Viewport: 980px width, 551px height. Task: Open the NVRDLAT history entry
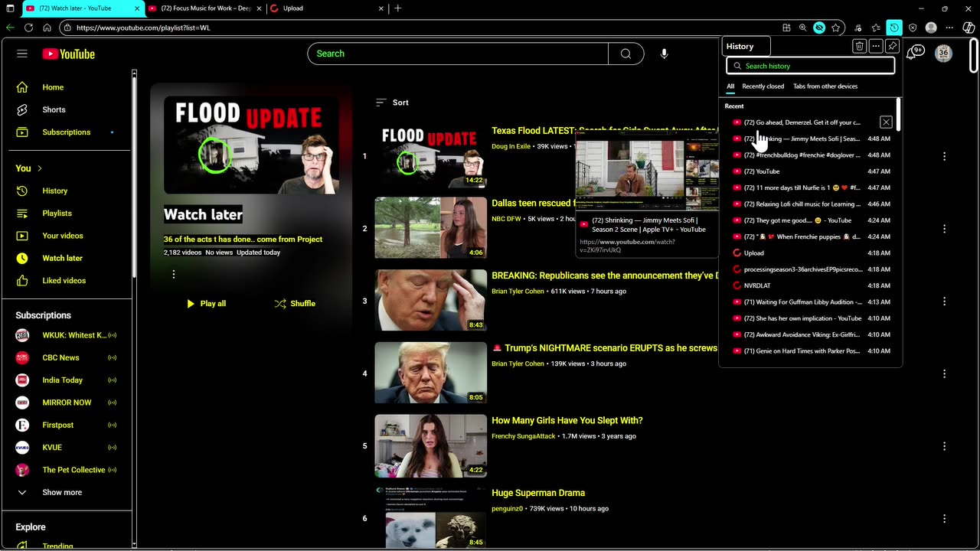[802, 285]
